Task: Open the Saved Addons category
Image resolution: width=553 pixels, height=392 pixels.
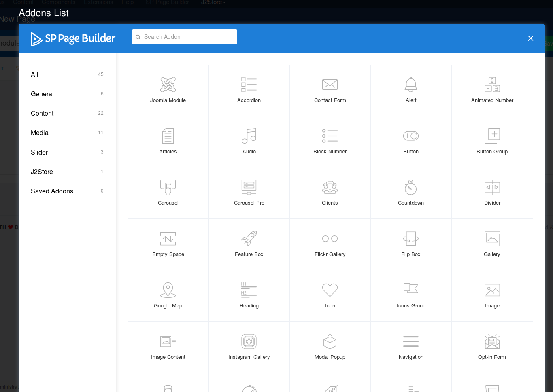Action: click(67, 191)
